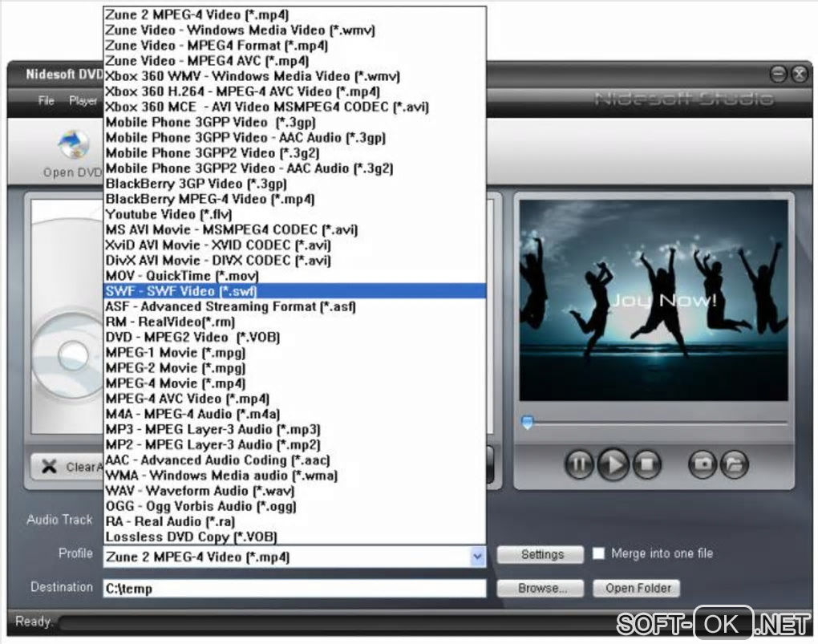The width and height of the screenshot is (818, 644).
Task: Select MPEG-2 Movie (*.mpg)
Action: (295, 368)
